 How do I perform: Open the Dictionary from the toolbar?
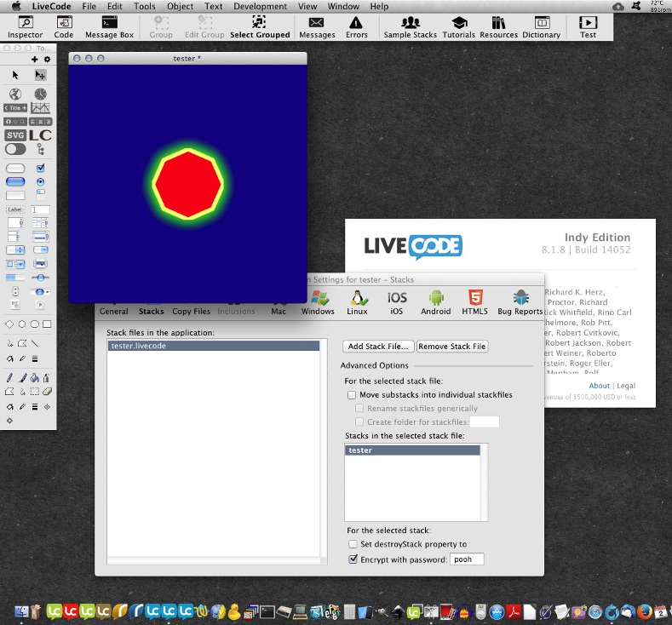pyautogui.click(x=541, y=26)
